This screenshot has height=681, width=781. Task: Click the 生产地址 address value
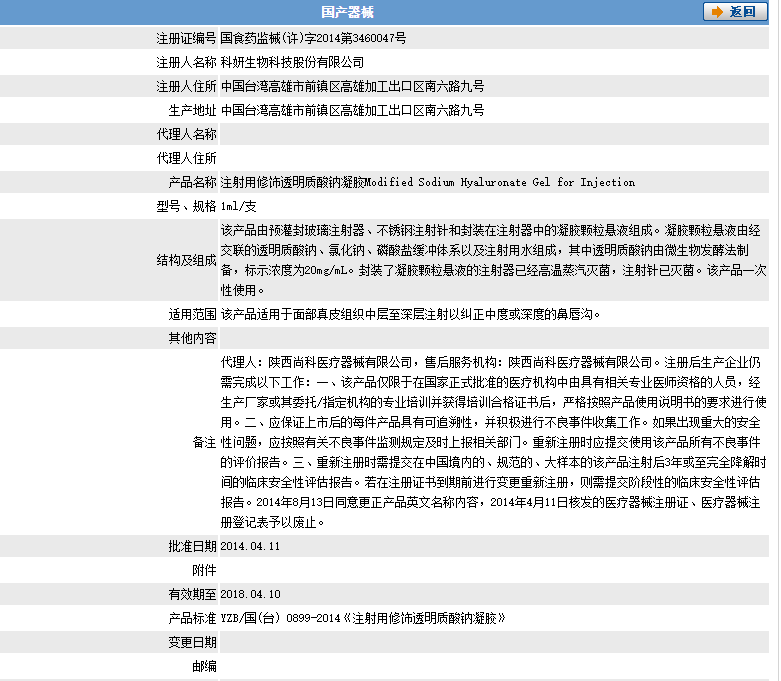point(352,110)
